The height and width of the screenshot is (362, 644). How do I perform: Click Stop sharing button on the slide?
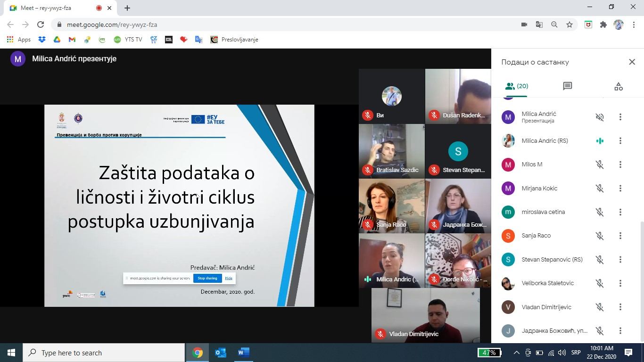tap(207, 278)
